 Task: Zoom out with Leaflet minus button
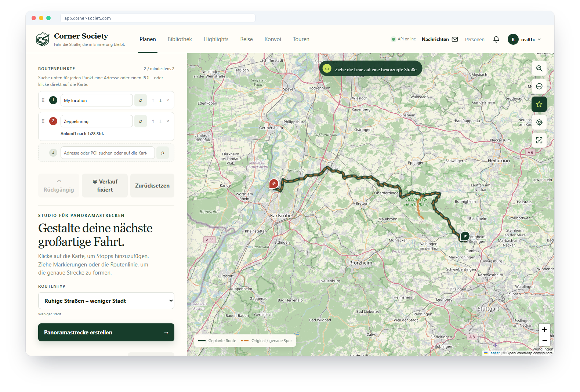tap(544, 341)
